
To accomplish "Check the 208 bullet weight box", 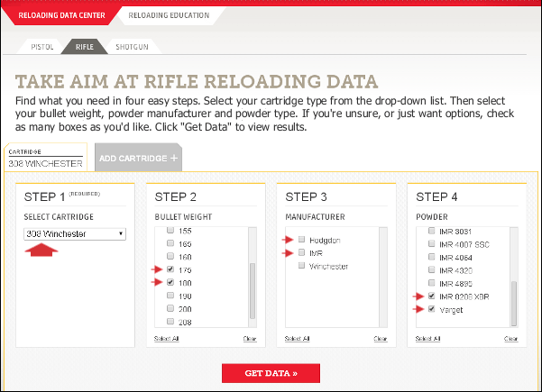I will tap(170, 321).
